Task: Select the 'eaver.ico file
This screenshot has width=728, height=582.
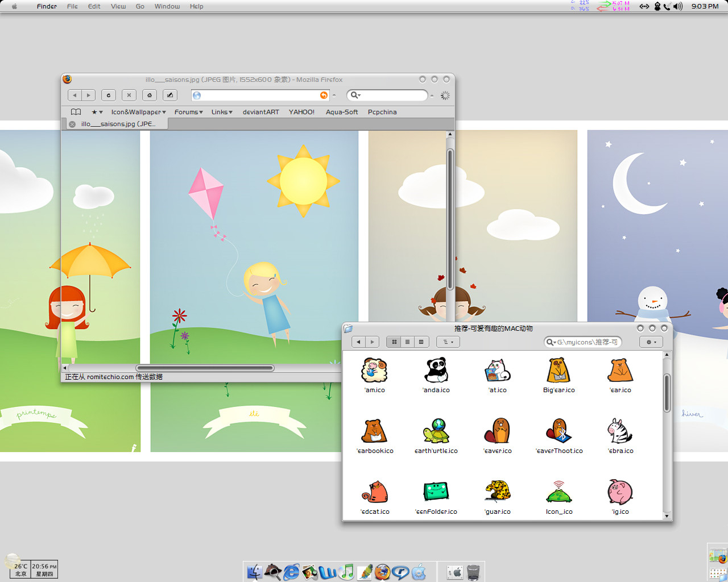Action: [498, 436]
